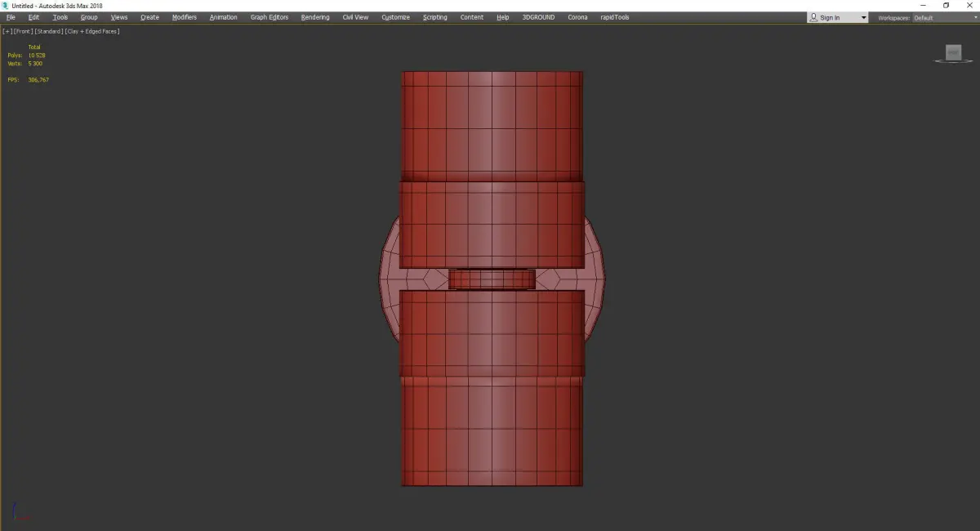
Task: Select the small central disc object
Action: tap(492, 279)
